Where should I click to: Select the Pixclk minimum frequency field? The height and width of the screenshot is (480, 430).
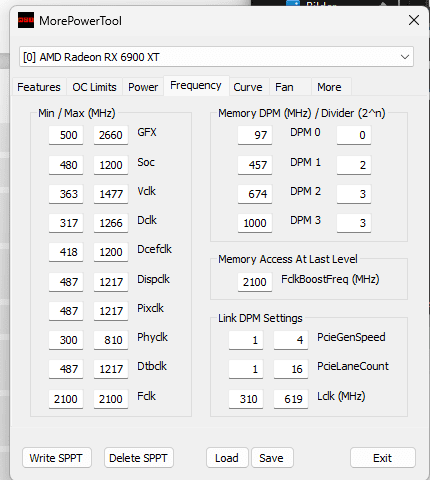coord(66,311)
